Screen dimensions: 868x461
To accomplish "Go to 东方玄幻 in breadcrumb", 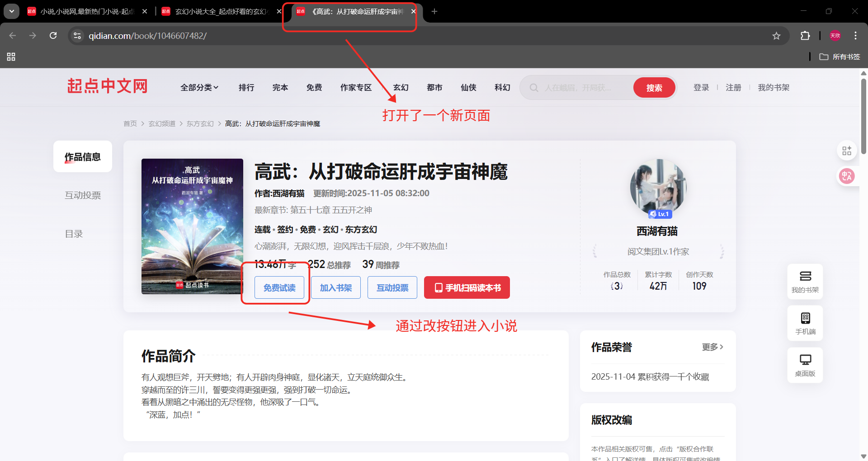I will 200,123.
